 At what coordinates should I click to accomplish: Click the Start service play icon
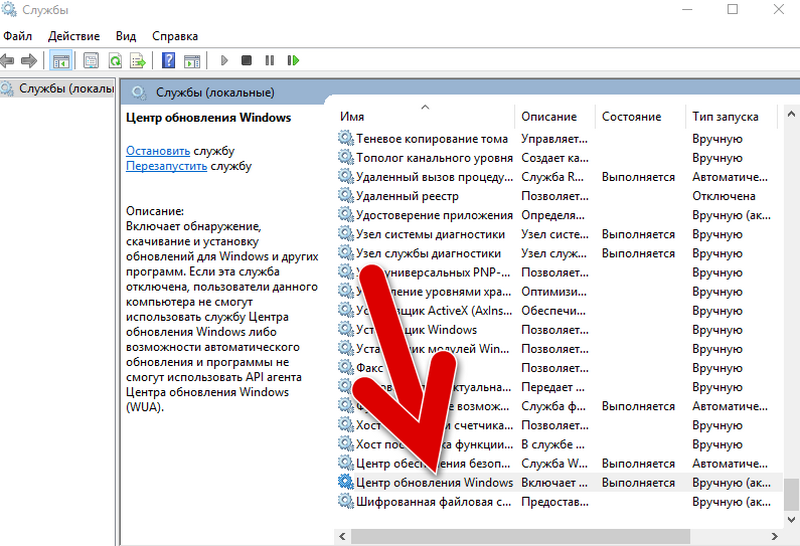click(224, 61)
